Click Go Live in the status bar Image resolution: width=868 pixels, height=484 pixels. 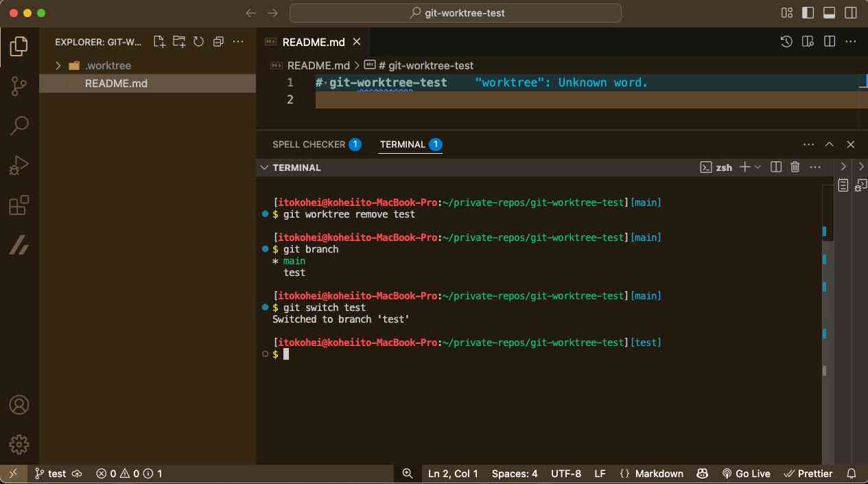pos(746,474)
